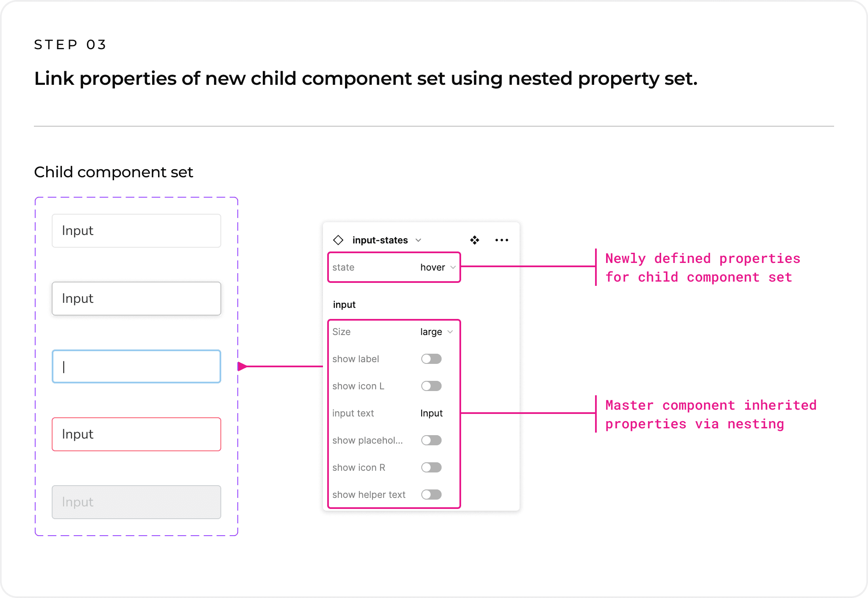Open the Size large dropdown

coord(437,332)
